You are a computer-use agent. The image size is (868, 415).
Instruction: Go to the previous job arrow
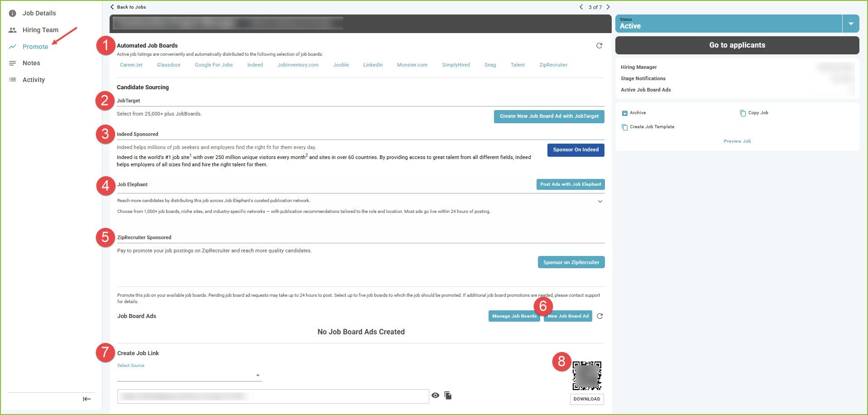click(x=581, y=7)
